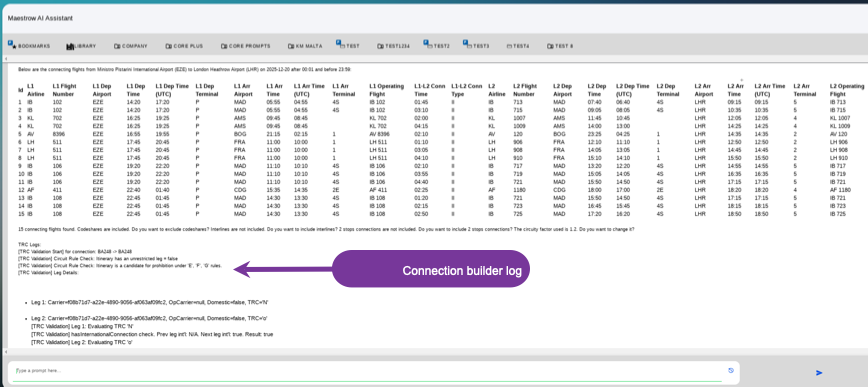Click the '8396' flight number cell

[59, 134]
